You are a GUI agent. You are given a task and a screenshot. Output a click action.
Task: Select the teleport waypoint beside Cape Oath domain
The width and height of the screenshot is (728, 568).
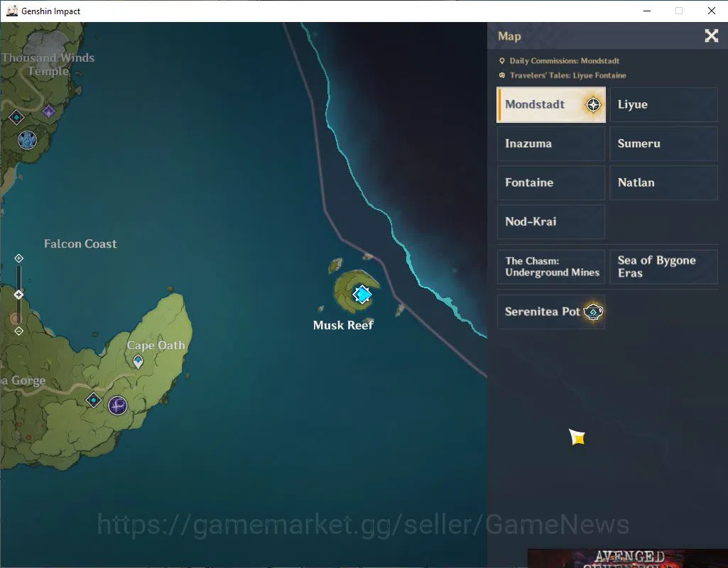93,400
